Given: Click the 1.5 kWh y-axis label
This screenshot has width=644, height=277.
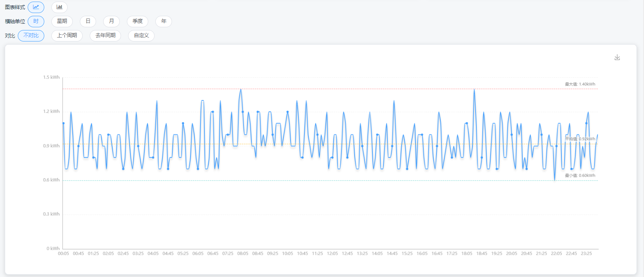Looking at the screenshot, I should pos(51,77).
